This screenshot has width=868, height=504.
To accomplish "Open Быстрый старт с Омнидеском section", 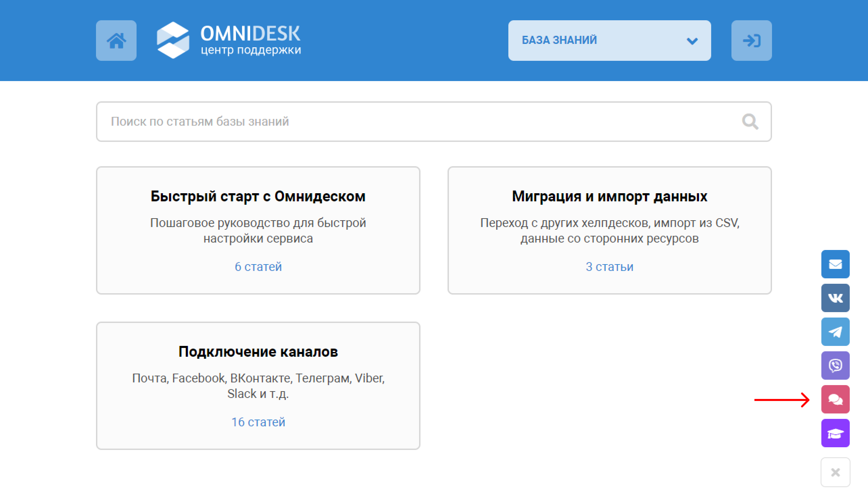I will pyautogui.click(x=258, y=197).
